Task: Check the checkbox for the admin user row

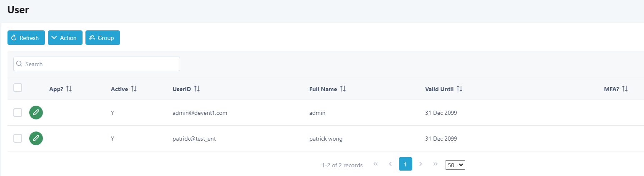Action: pos(18,112)
